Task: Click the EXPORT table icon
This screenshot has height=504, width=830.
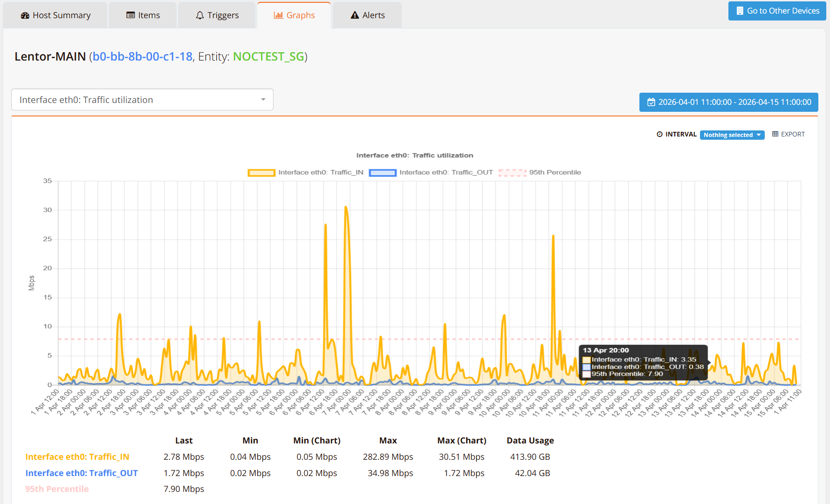Action: pyautogui.click(x=775, y=134)
